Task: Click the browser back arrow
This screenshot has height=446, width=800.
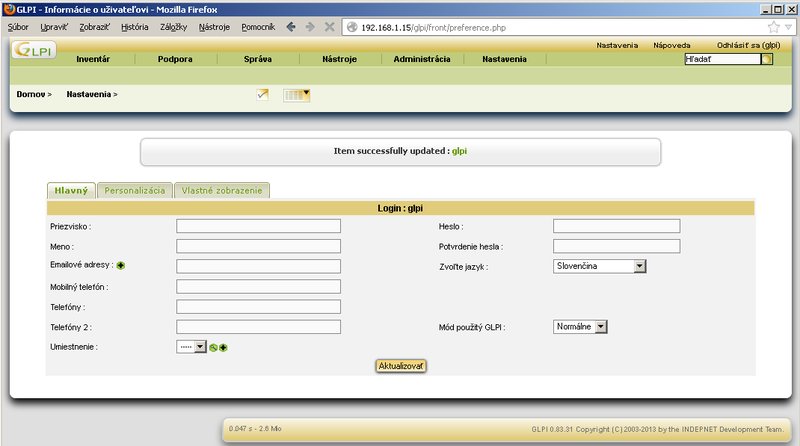Action: [291, 26]
